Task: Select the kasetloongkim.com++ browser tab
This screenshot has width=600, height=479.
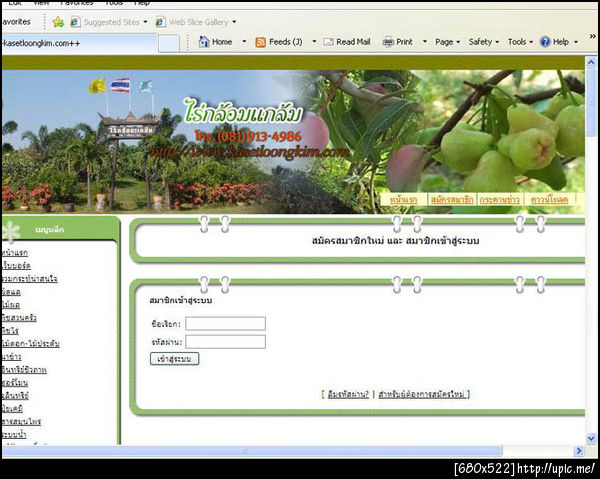Action: pyautogui.click(x=78, y=43)
